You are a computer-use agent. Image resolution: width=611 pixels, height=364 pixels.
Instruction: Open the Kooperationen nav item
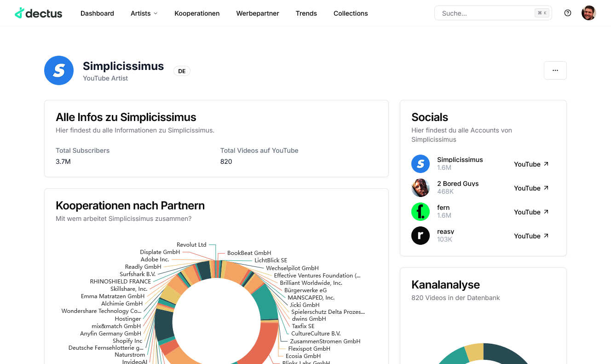[x=197, y=13]
